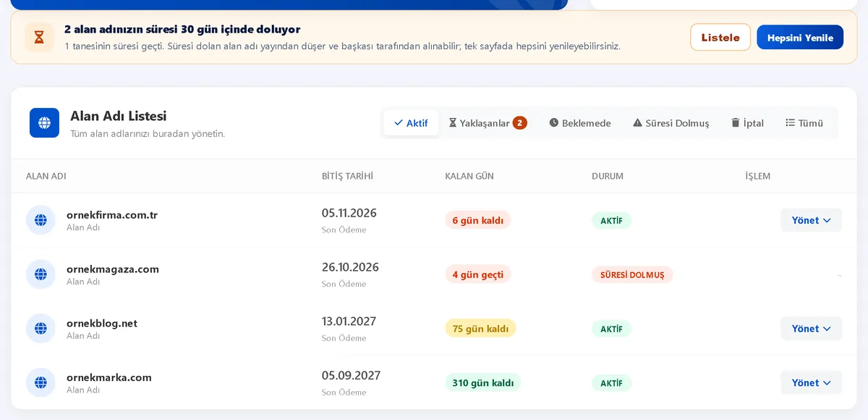The width and height of the screenshot is (868, 420).
Task: Switch to the Tümü tab
Action: [804, 123]
